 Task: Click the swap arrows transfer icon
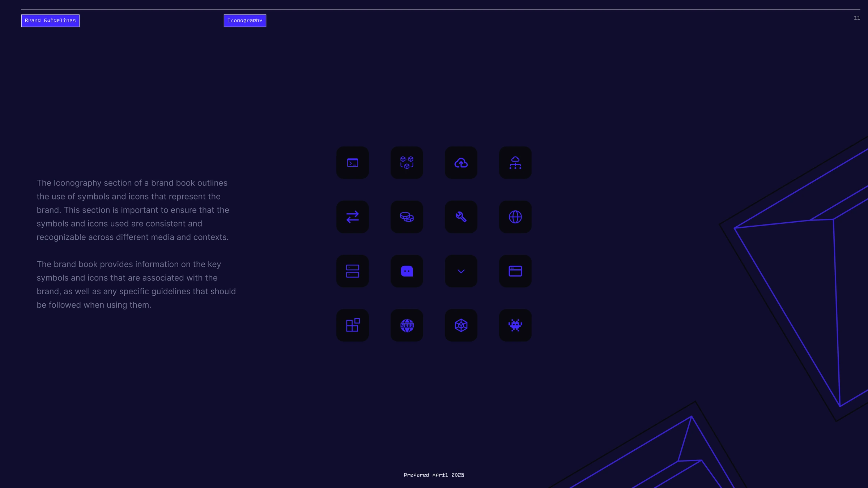pyautogui.click(x=353, y=217)
